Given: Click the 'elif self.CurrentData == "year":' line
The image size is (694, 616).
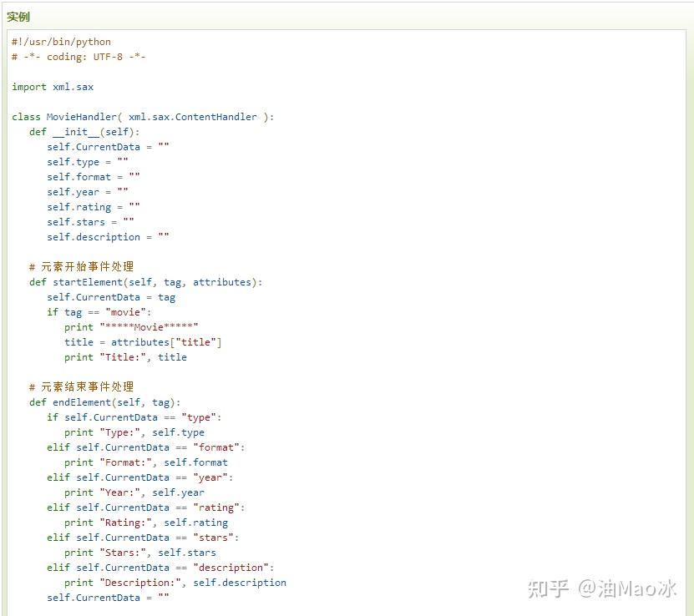Looking at the screenshot, I should [139, 478].
